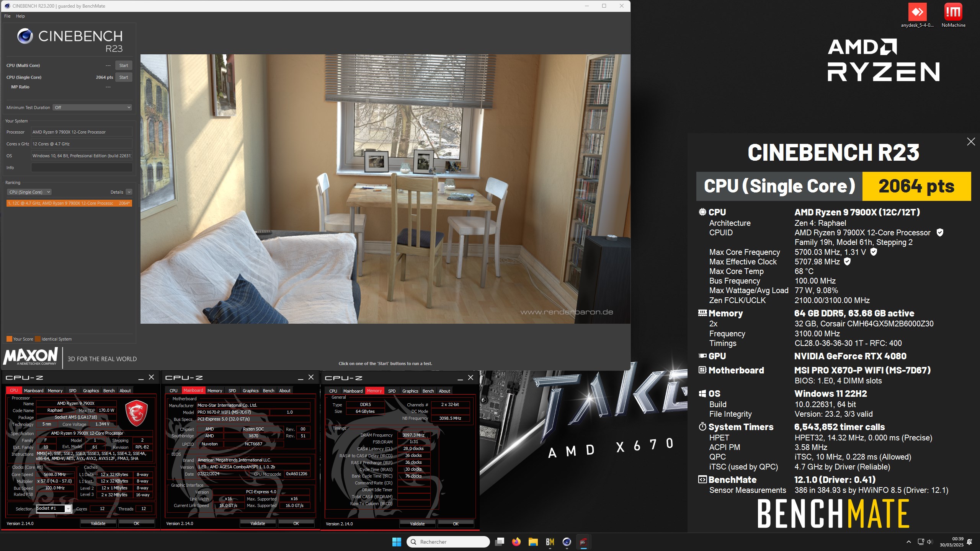Switch to CPU tab in Memory CPU-Z window
The image size is (980, 551).
[333, 391]
